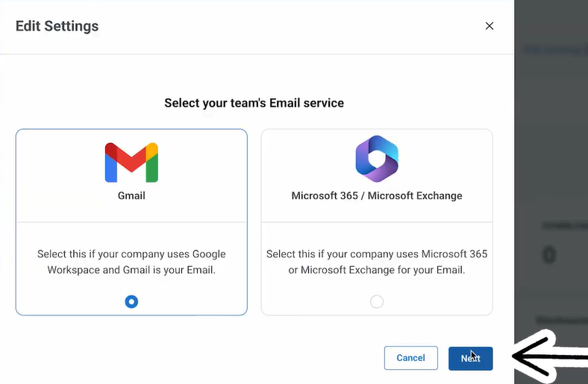Click the Edit Settings dialog title
Viewport: 588px width, 384px height.
(57, 26)
